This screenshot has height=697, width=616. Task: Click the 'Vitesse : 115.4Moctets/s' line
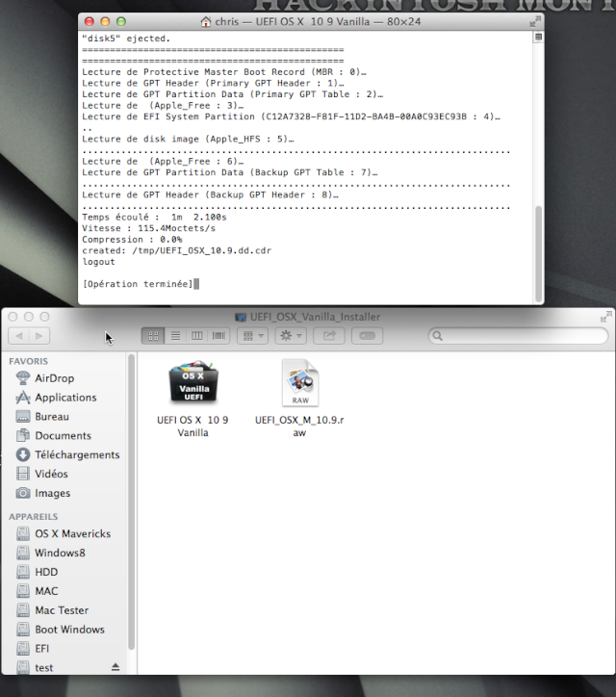[149, 228]
